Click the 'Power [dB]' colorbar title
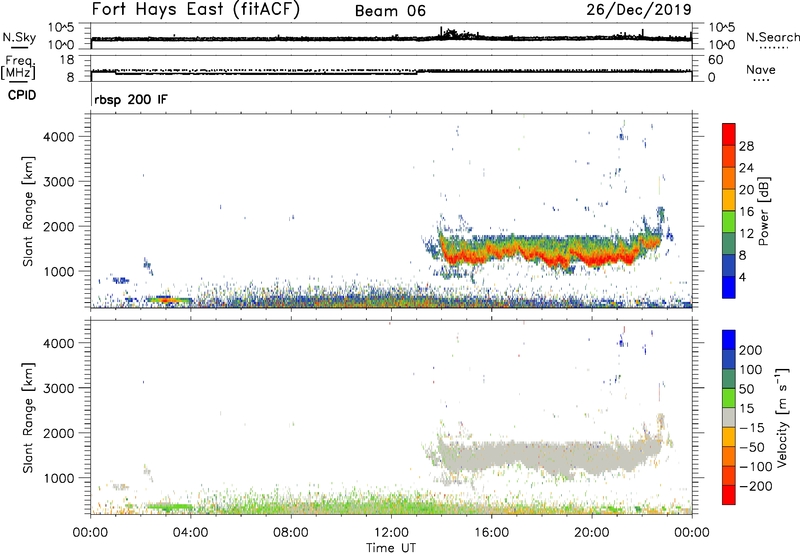Image resolution: width=800 pixels, height=554 pixels. point(764,211)
